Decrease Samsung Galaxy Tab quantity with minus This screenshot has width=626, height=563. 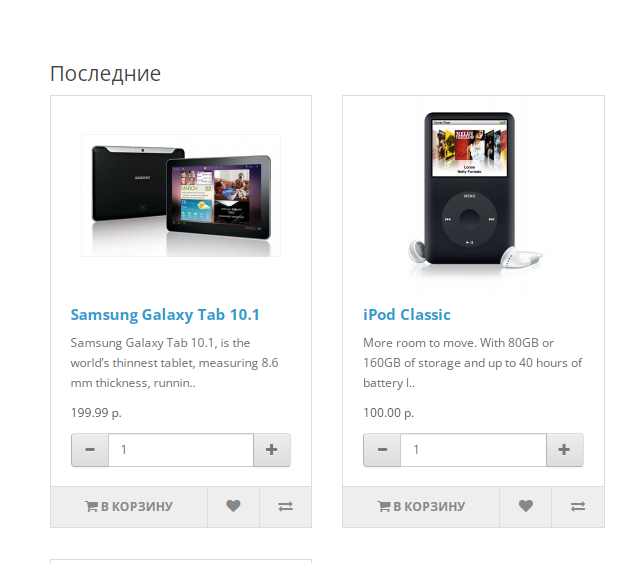click(x=90, y=450)
